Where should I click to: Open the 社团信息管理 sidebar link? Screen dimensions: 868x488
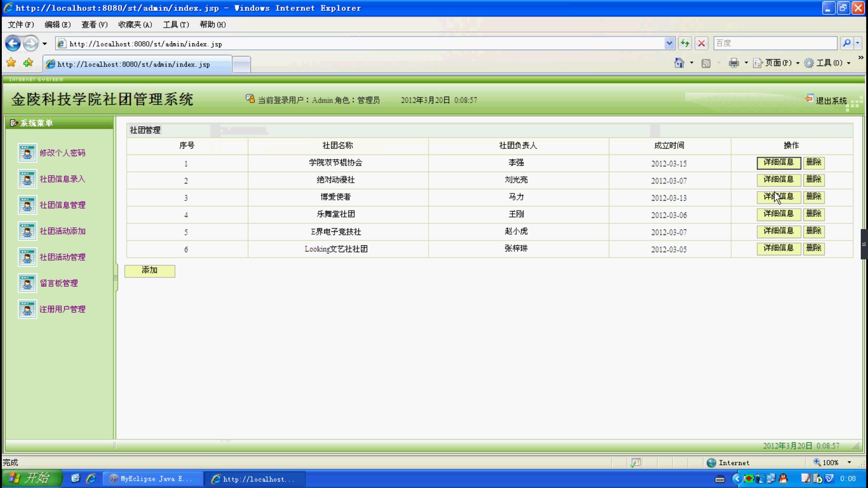[62, 205]
